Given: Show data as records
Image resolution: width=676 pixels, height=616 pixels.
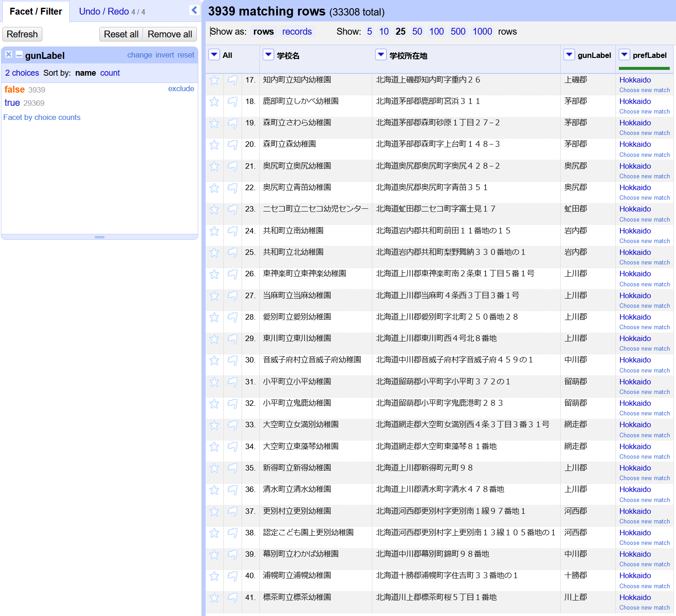Looking at the screenshot, I should pyautogui.click(x=297, y=31).
